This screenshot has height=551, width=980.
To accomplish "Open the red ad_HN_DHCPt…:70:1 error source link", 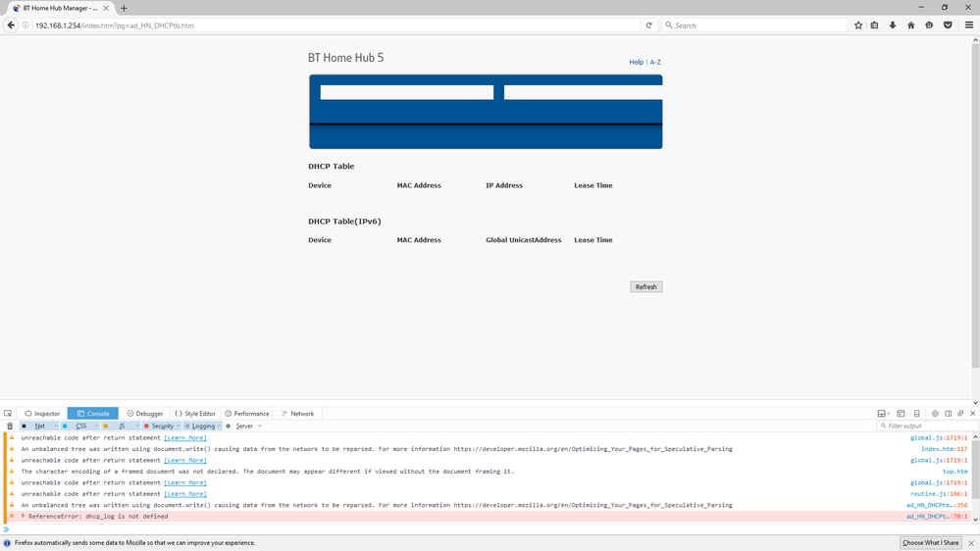I will coord(937,517).
